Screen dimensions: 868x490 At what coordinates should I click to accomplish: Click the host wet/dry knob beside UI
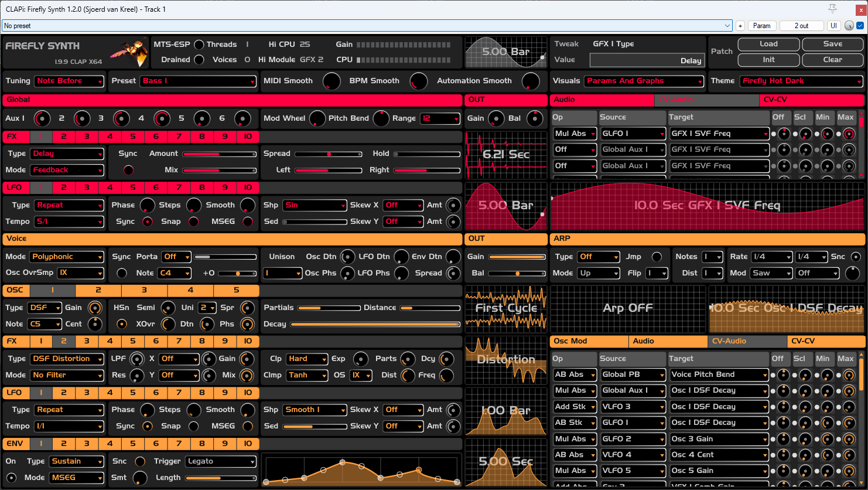pos(849,26)
